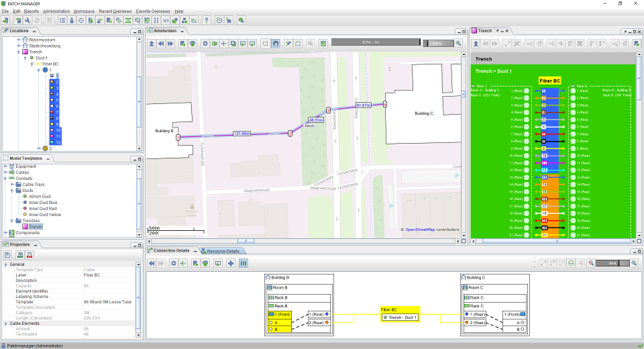Click the back arrows icon in Connection Details toolbar
Image resolution: width=644 pixels, height=349 pixels.
(x=152, y=263)
